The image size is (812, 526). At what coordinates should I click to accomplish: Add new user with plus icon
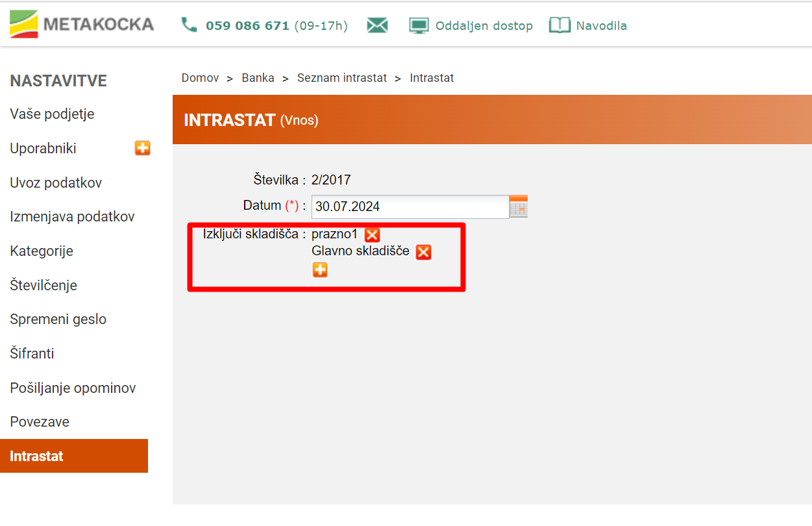tap(142, 148)
